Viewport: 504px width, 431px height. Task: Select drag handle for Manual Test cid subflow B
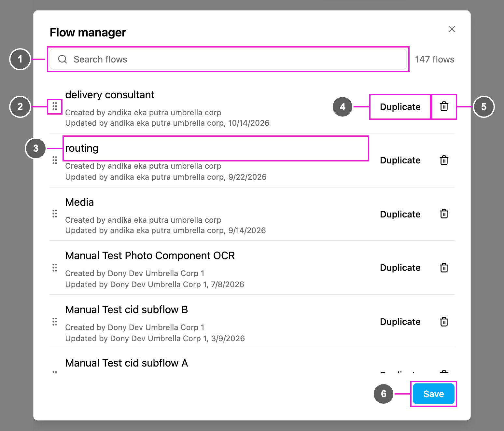55,322
